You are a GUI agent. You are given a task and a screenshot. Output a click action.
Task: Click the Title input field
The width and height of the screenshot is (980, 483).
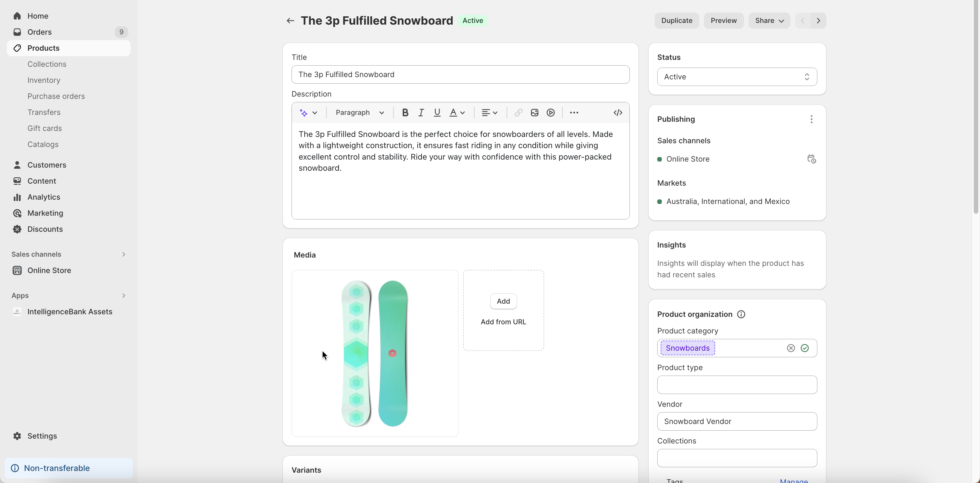pyautogui.click(x=460, y=74)
